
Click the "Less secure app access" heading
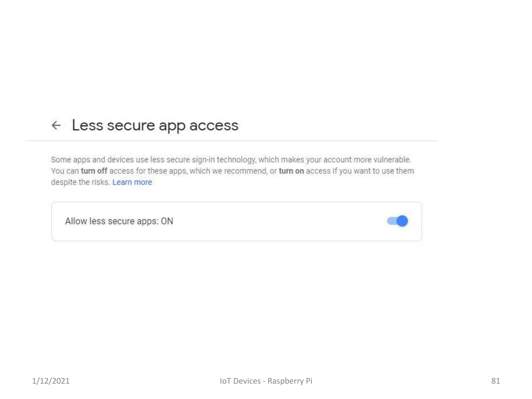(x=155, y=125)
